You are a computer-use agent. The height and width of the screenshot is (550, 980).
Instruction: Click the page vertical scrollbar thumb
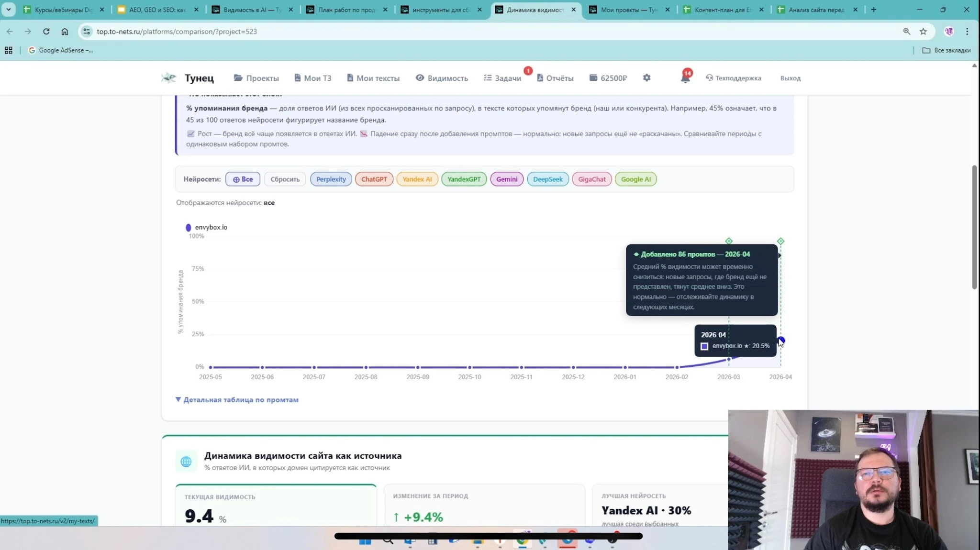975,227
